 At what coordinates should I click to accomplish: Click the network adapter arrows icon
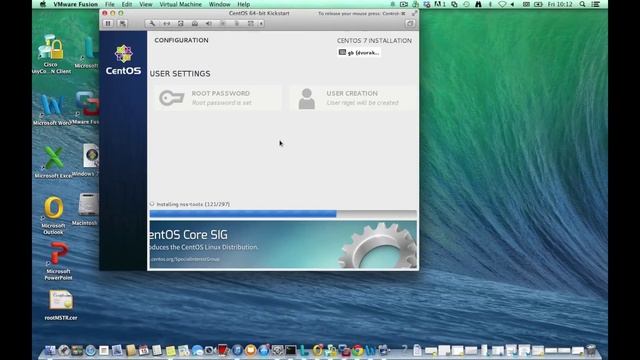(x=167, y=23)
